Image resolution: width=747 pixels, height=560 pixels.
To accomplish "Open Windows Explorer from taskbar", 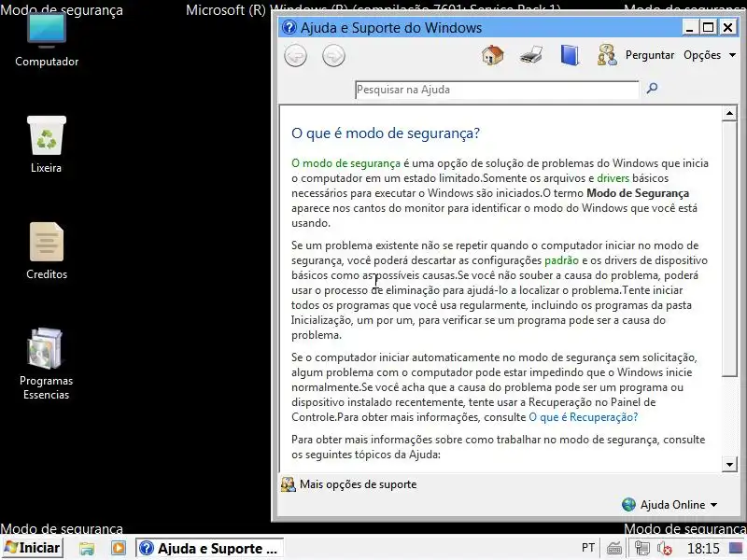I will click(87, 549).
